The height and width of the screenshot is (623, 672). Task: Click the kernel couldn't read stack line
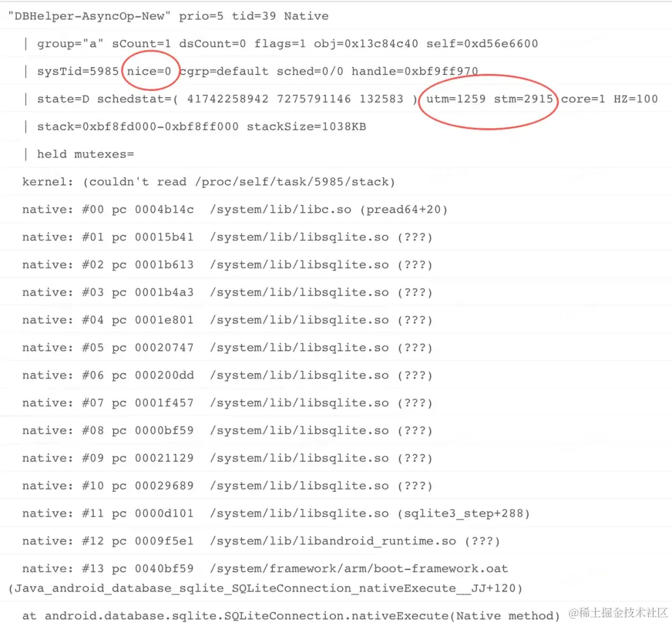[x=208, y=182]
